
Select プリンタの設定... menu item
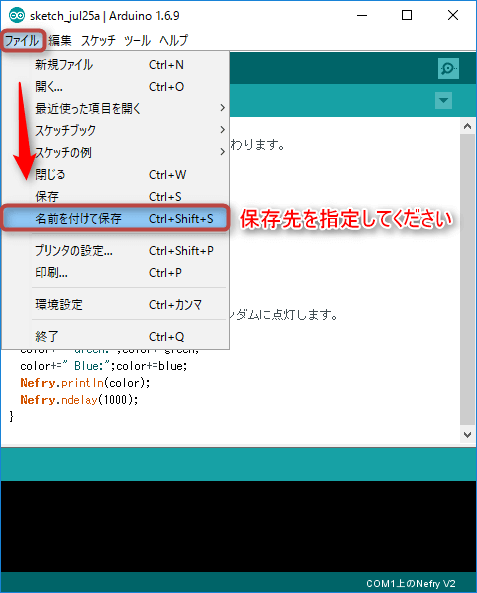[x=115, y=250]
